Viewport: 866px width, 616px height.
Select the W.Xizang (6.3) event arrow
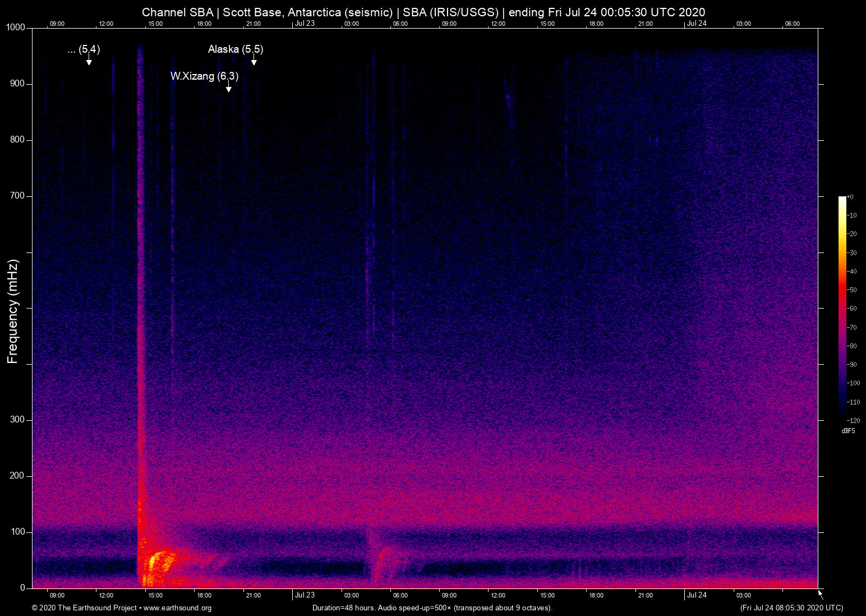coord(228,89)
